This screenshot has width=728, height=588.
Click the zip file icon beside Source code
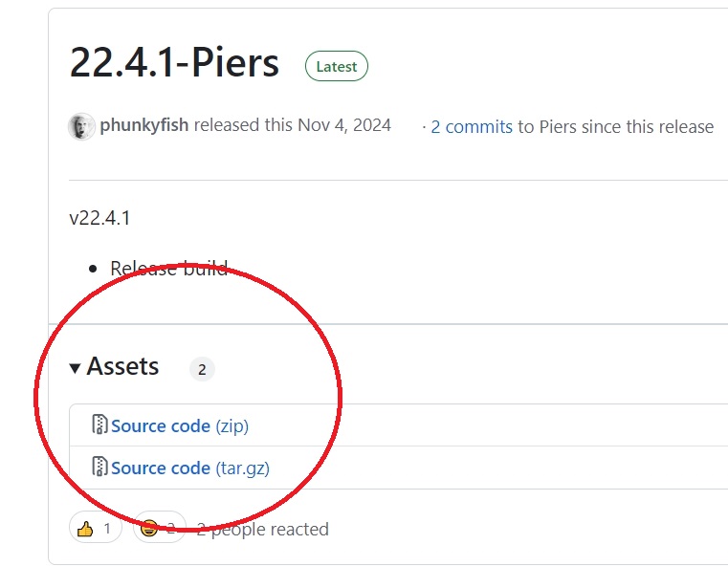99,425
